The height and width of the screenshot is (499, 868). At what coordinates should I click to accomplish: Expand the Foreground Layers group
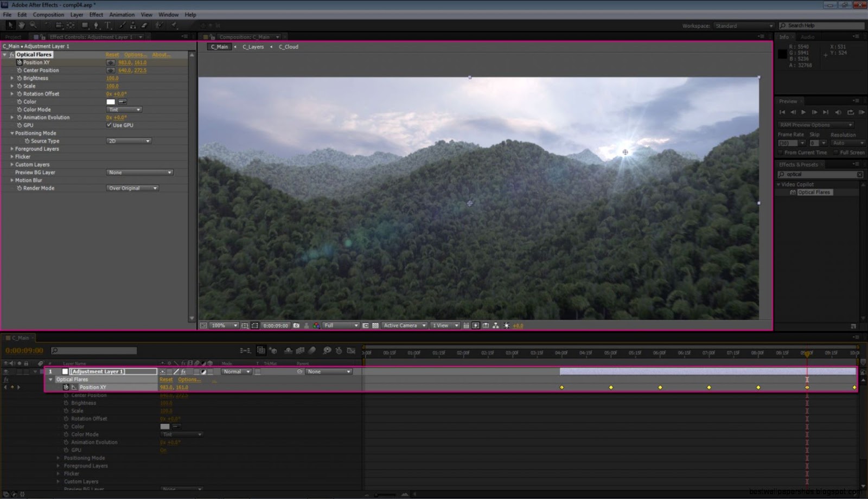pyautogui.click(x=12, y=149)
